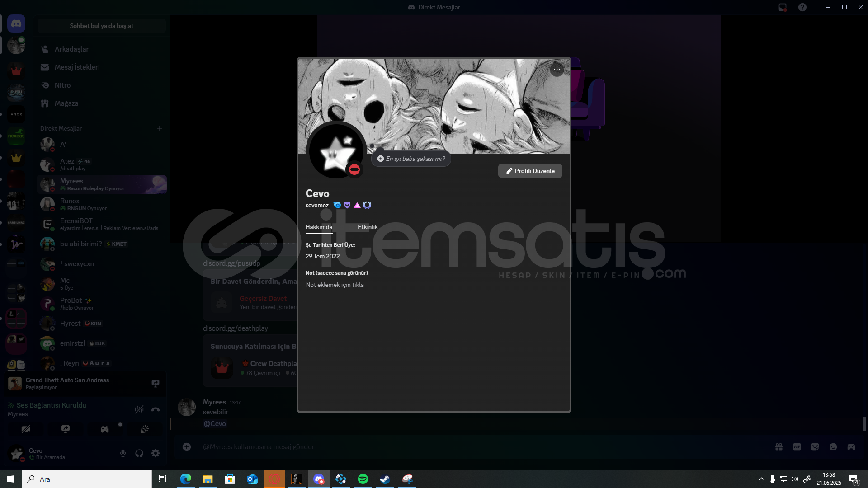The height and width of the screenshot is (488, 868).
Task: Open the yellow crown server icon
Action: (16, 158)
